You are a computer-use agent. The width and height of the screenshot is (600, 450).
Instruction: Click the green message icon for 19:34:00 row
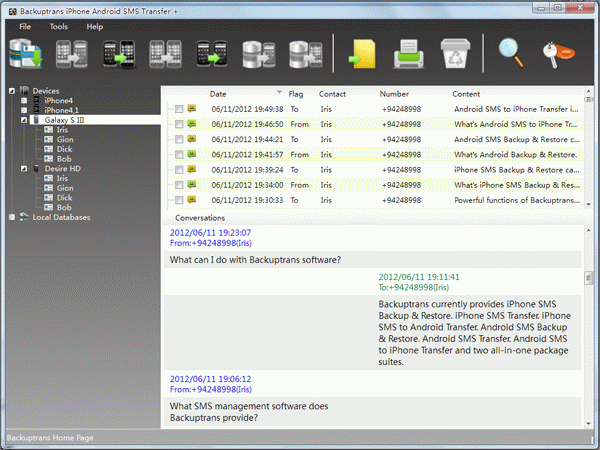pos(192,184)
